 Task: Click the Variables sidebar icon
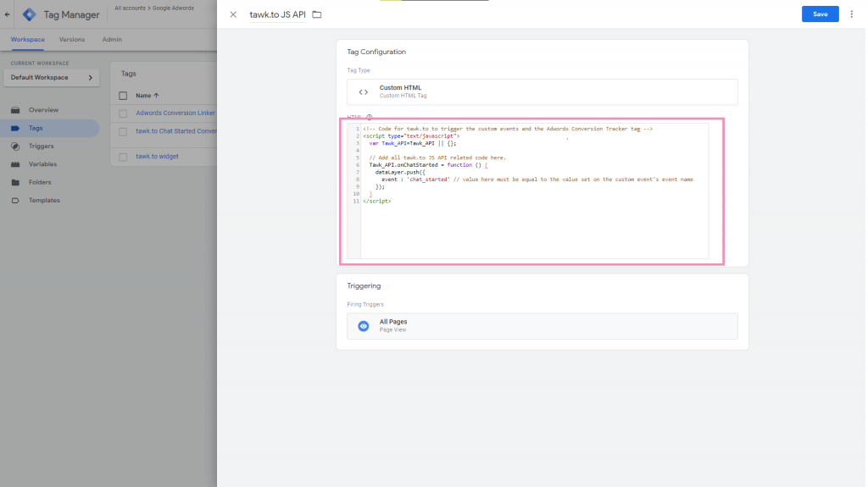[x=15, y=163]
